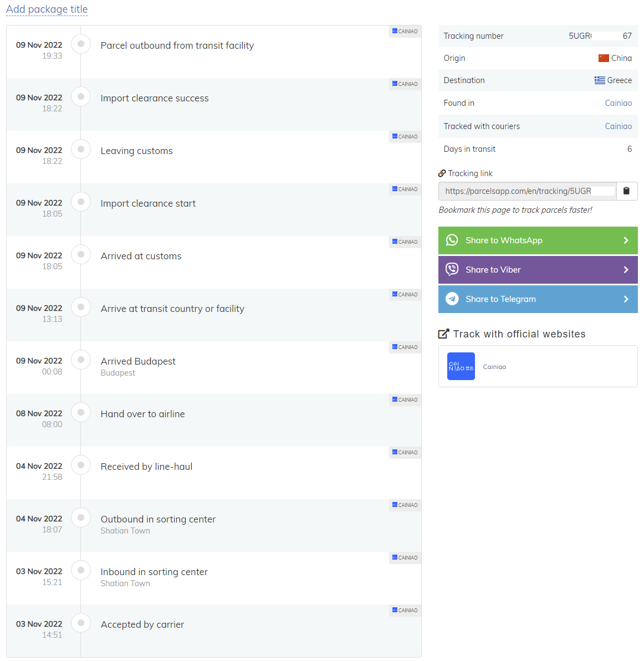
Task: Click 'Inbound in sorting center' status text
Action: click(x=154, y=572)
